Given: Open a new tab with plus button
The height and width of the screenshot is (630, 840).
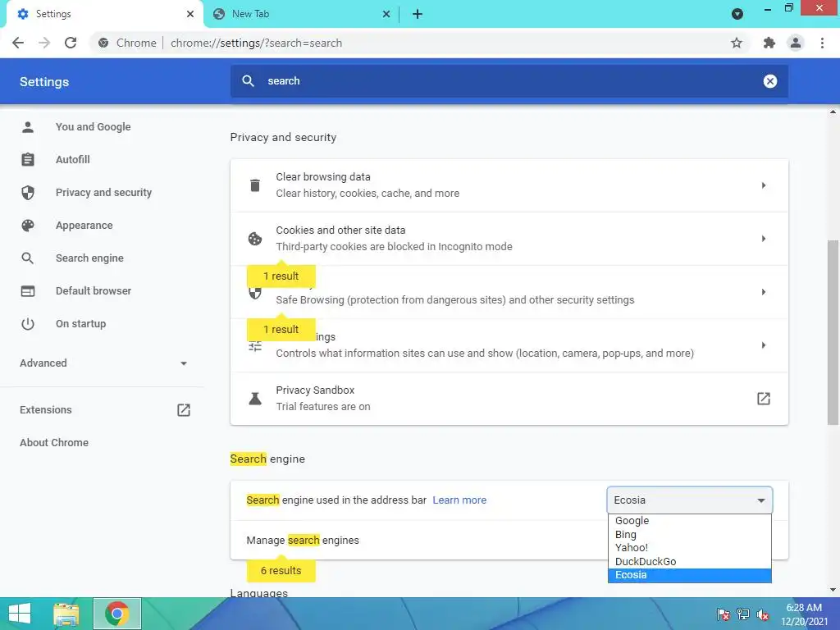Looking at the screenshot, I should click(x=418, y=14).
